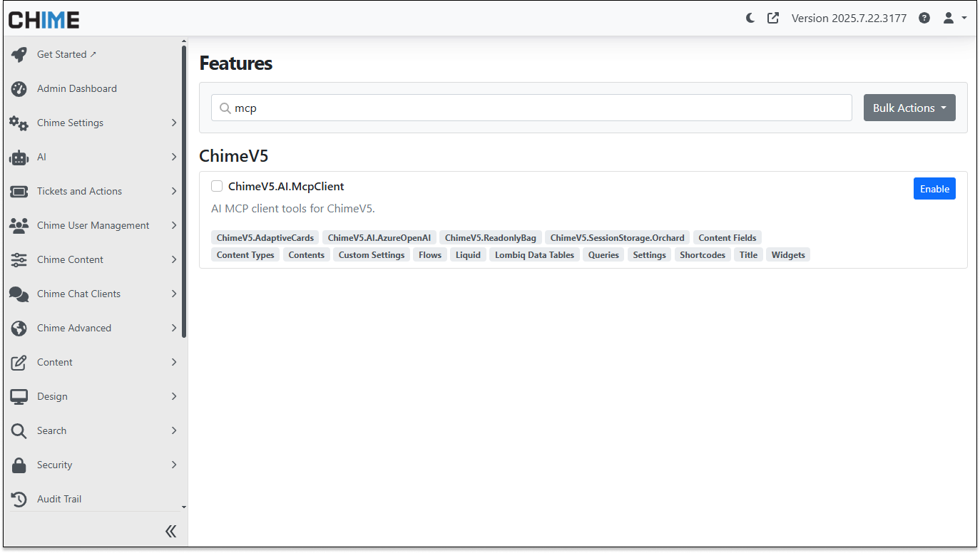Expand the Search menu chevron
This screenshot has height=553, width=980.
(x=174, y=430)
